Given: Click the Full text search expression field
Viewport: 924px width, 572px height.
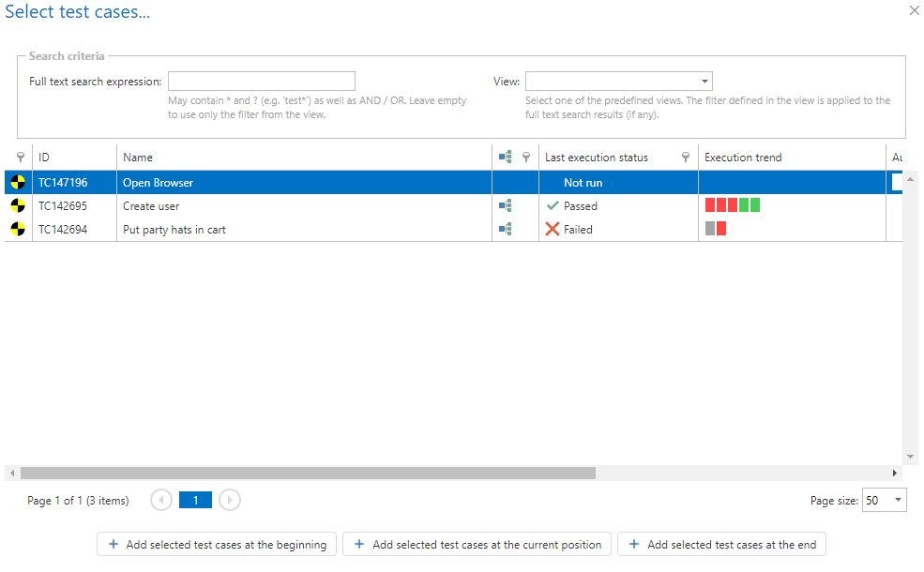Looking at the screenshot, I should tap(262, 82).
